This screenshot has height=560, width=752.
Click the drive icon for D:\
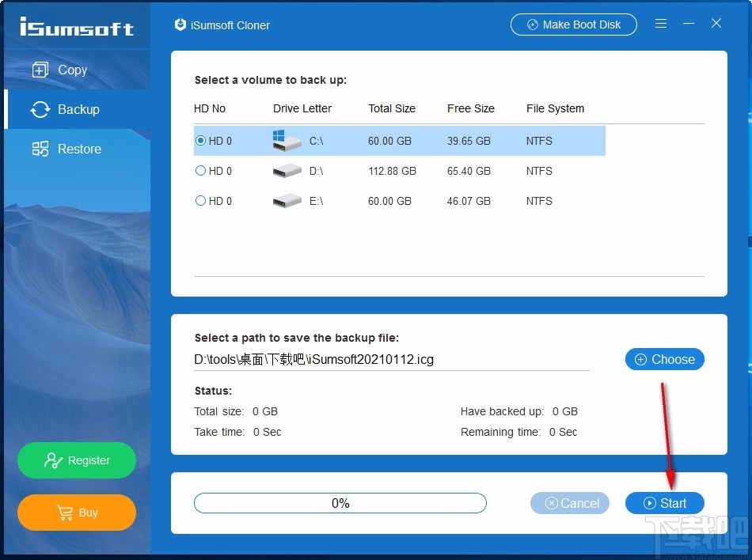point(287,171)
